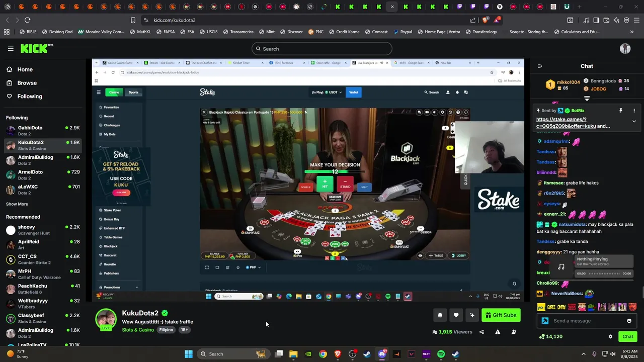Open weather widget 75°F Sunny

[18, 354]
